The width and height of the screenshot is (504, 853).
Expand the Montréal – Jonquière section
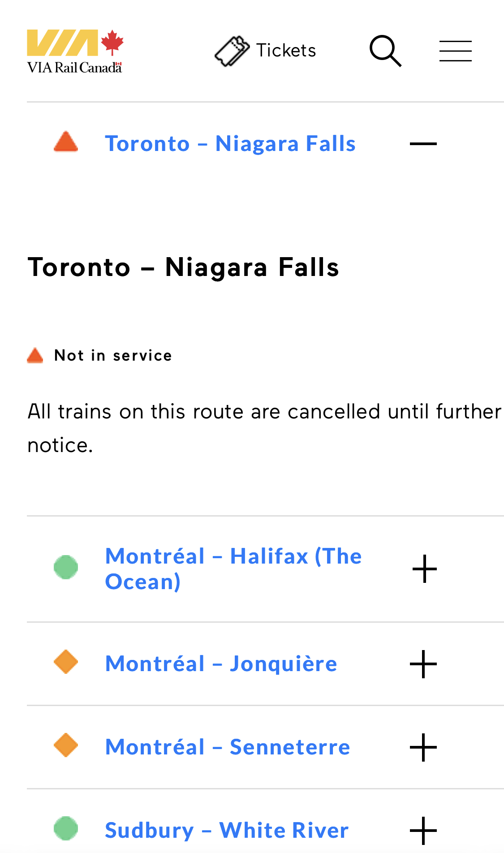[x=423, y=664]
